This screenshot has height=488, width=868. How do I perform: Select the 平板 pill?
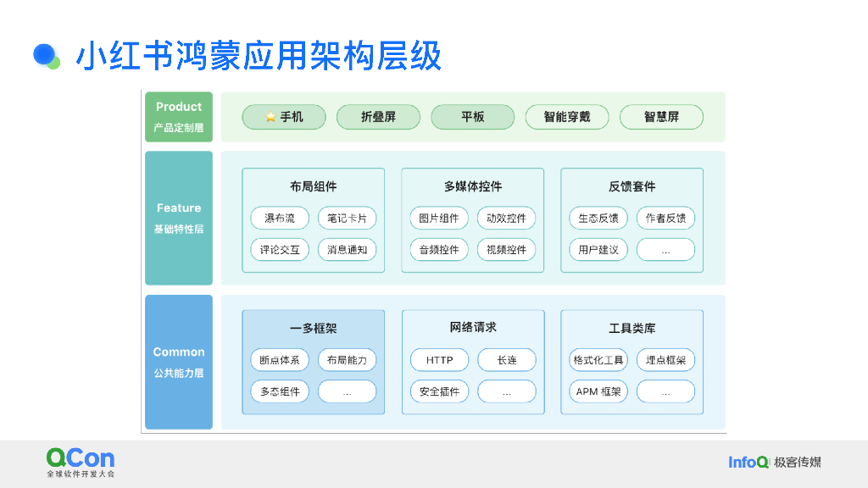tap(473, 117)
